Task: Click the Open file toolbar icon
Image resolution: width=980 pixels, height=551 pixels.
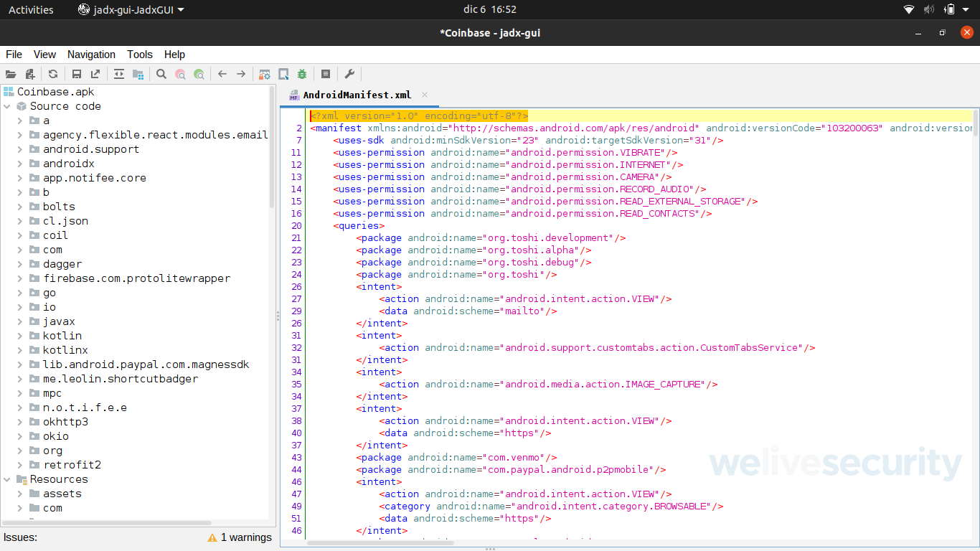Action: click(11, 74)
